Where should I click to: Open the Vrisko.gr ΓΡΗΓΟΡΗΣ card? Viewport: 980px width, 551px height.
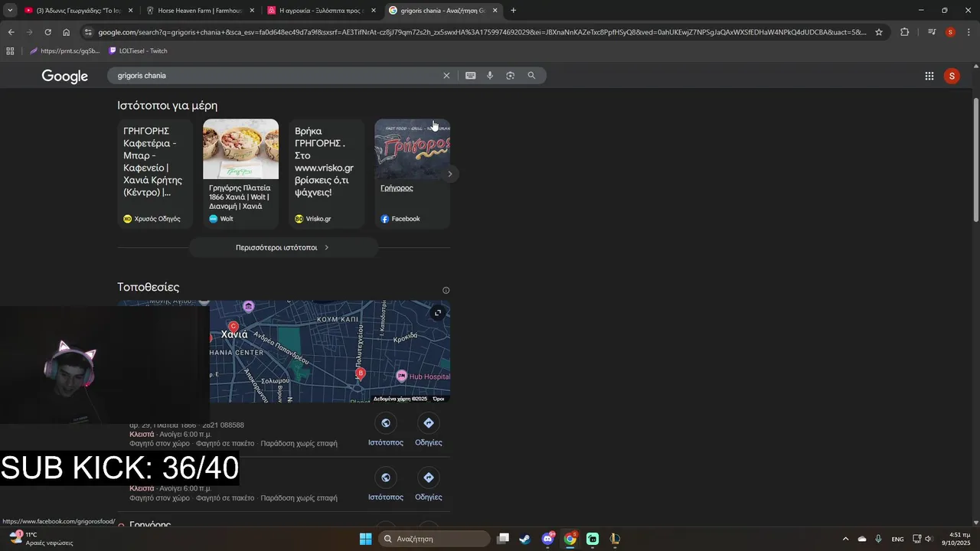pyautogui.click(x=326, y=174)
